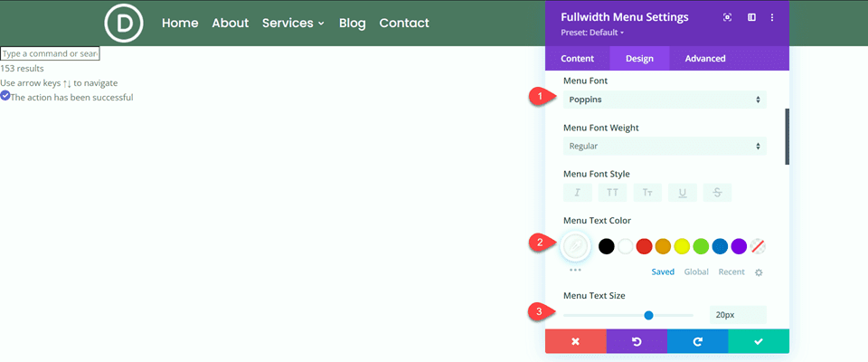Show Recent color palette
The height and width of the screenshot is (362, 868).
pos(731,271)
